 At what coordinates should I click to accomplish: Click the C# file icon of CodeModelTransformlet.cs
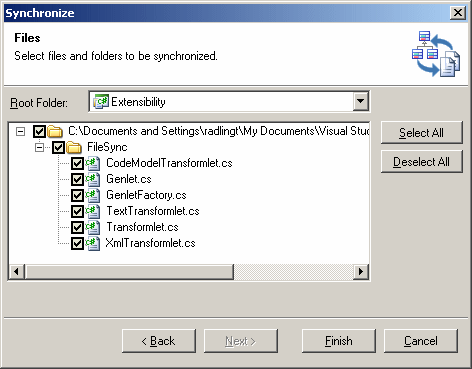pos(93,163)
